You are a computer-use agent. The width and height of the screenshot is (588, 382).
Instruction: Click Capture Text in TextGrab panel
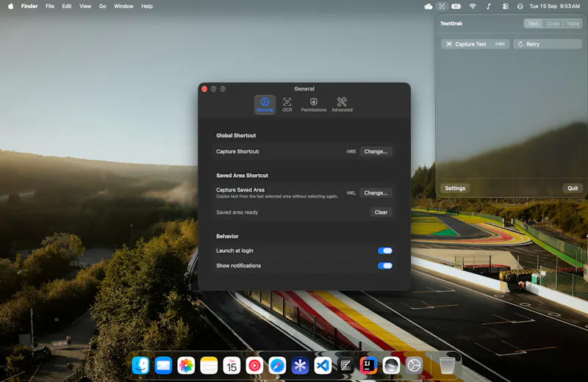coord(476,44)
